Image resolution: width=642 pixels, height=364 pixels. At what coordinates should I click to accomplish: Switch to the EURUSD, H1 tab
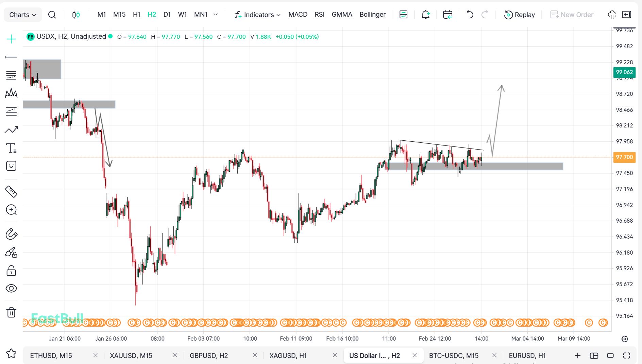pyautogui.click(x=527, y=356)
